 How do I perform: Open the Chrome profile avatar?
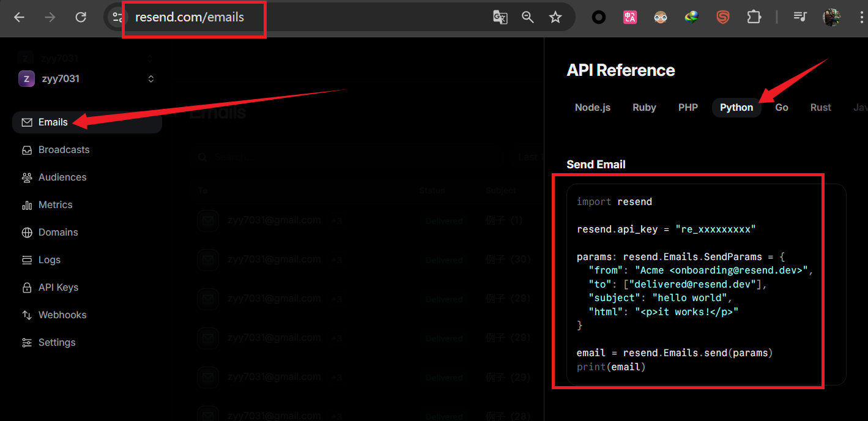tap(831, 17)
